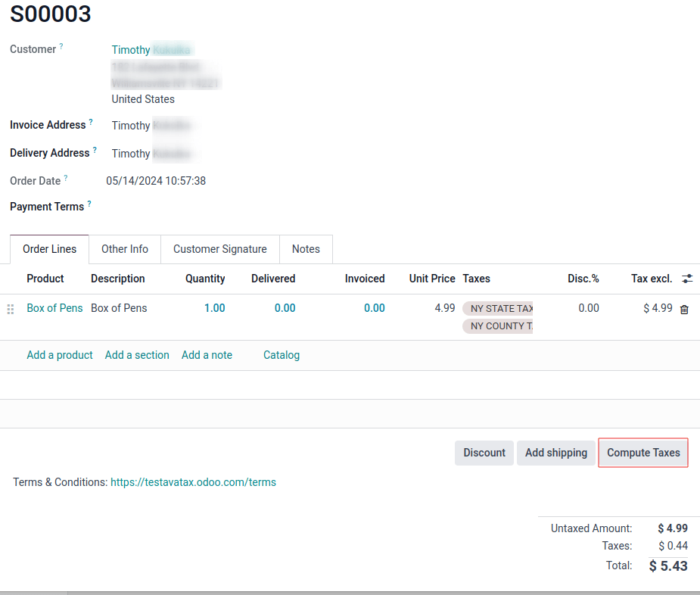
Task: Open the product Catalog
Action: 281,354
